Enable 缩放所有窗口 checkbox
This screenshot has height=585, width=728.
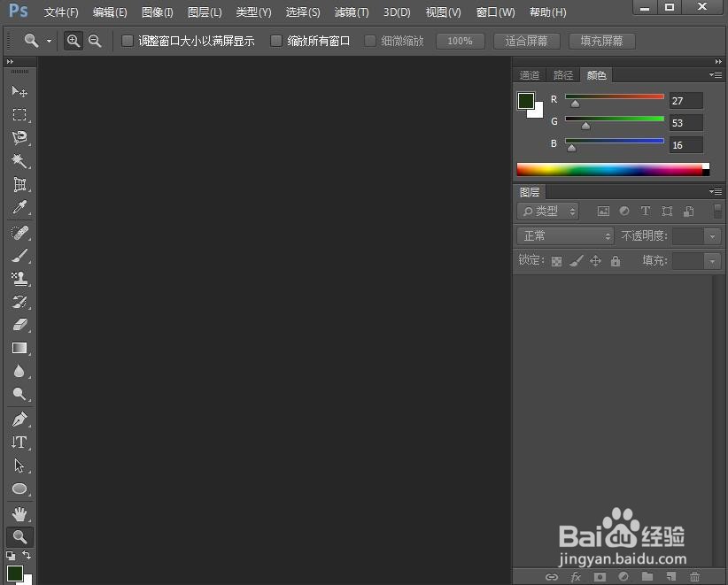click(x=275, y=41)
